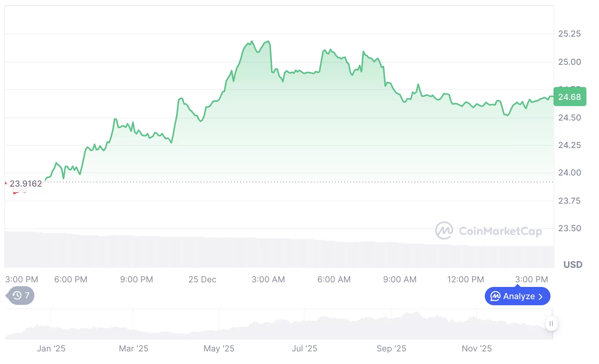This screenshot has height=364, width=599.
Task: Click the history clock icon
Action: 17,295
